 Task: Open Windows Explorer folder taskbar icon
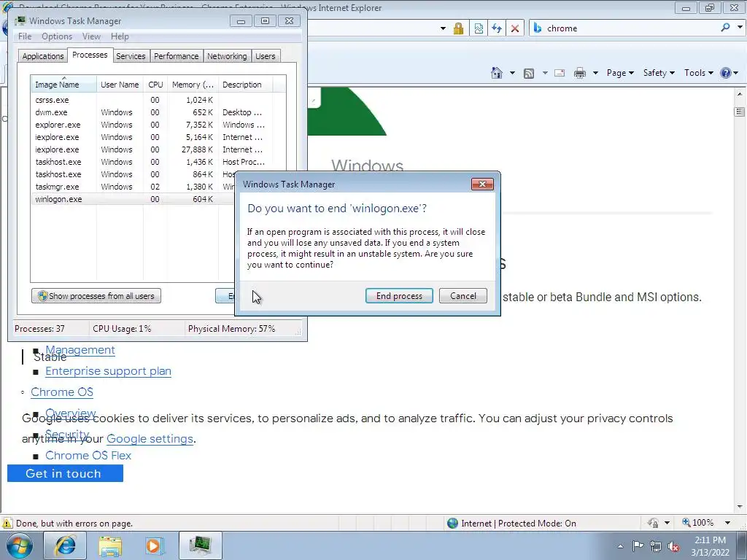click(x=110, y=545)
